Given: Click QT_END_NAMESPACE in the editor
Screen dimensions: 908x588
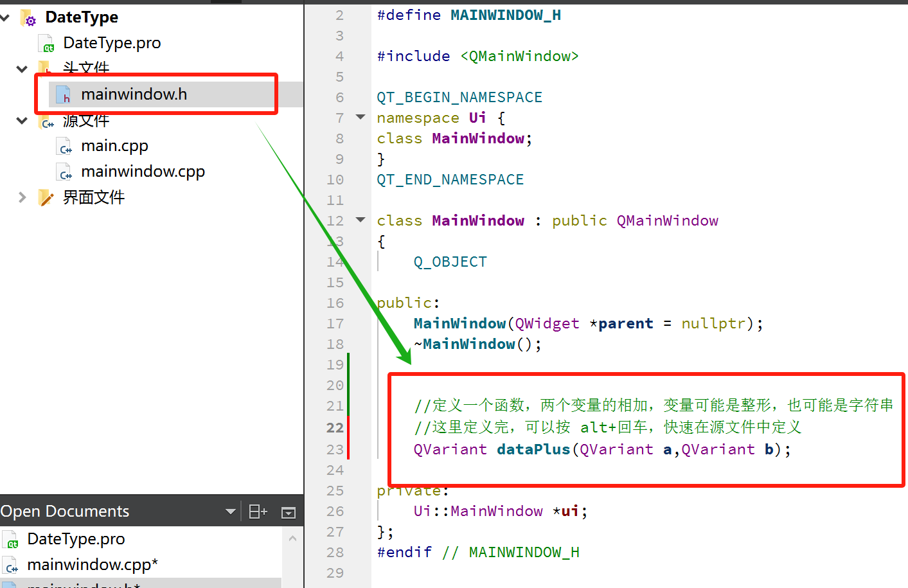Looking at the screenshot, I should point(450,179).
